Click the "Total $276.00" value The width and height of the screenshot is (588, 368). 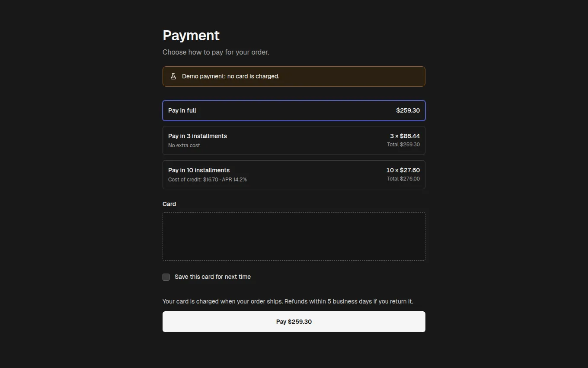pyautogui.click(x=403, y=179)
